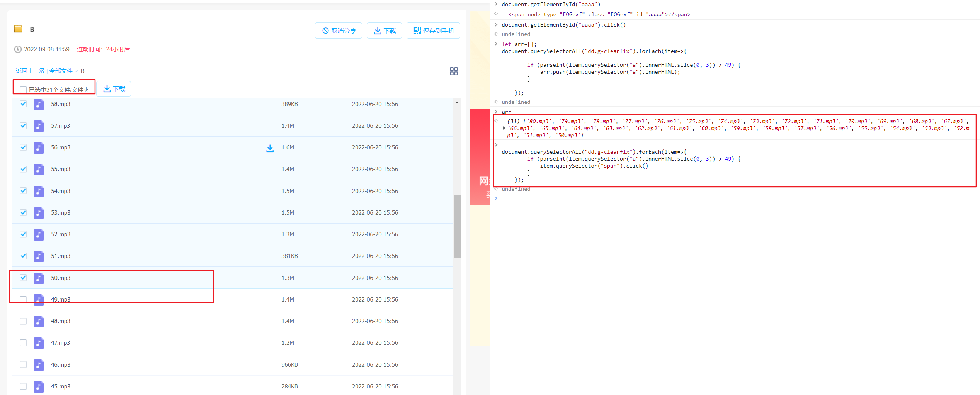Check the 46.mp3 checkbox
This screenshot has width=980, height=395.
[x=23, y=364]
